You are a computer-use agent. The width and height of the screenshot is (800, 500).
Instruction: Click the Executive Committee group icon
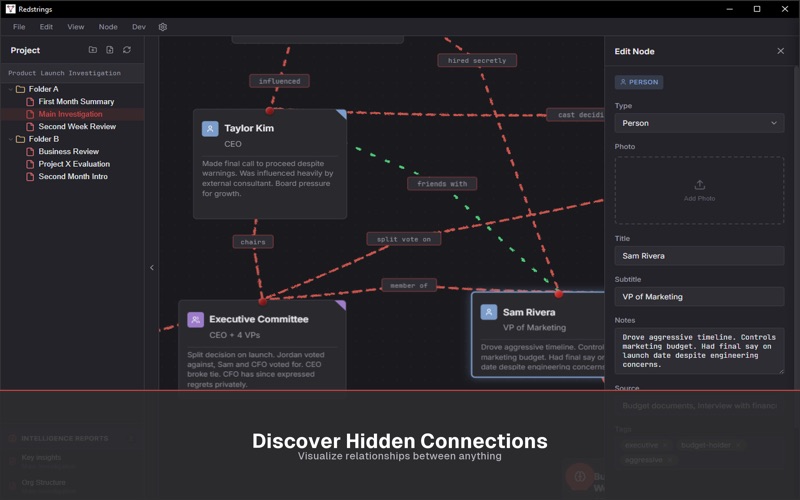click(195, 320)
